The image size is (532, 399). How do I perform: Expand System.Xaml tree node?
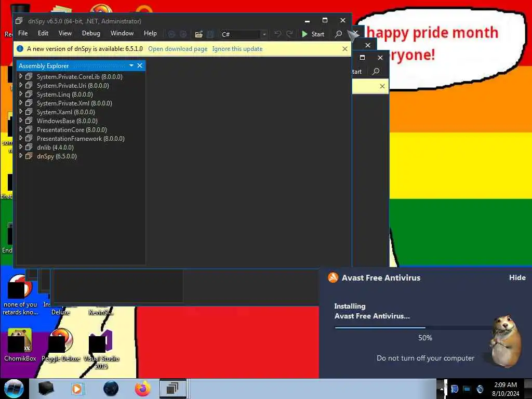tap(21, 112)
